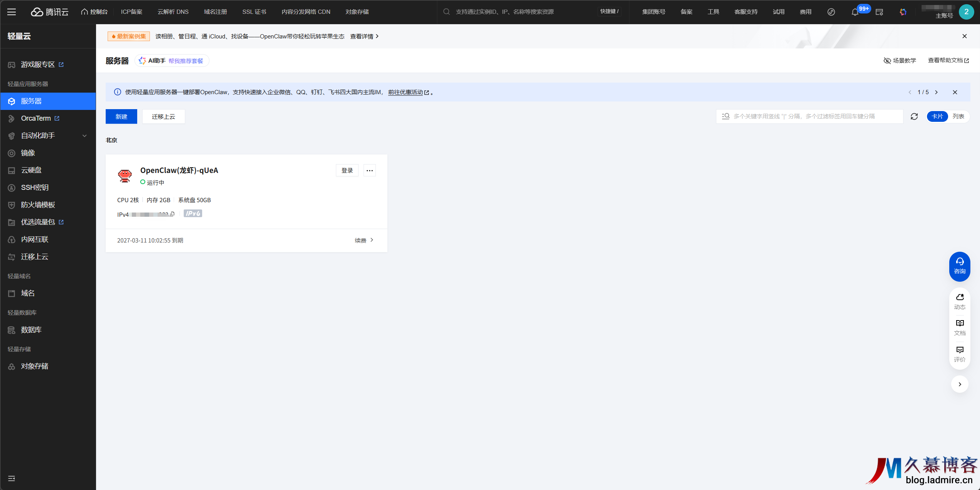
Task: Select the 卡片 card view
Action: coord(937,116)
